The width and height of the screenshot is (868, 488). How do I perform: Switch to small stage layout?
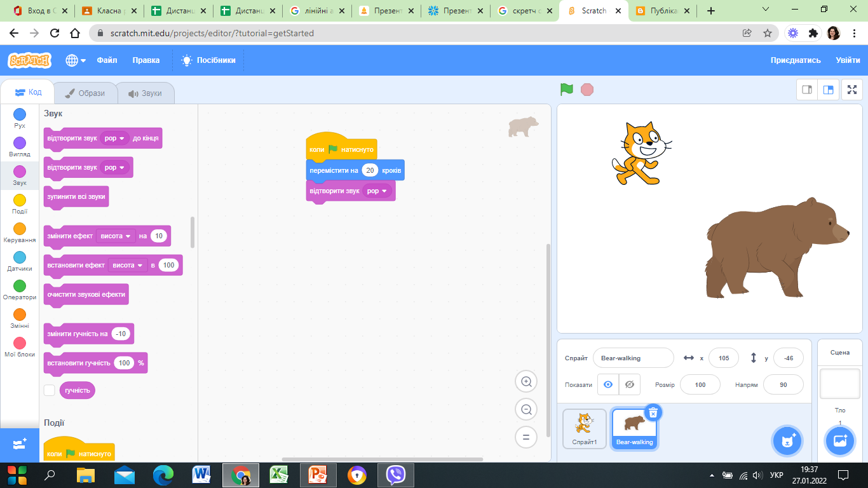[x=807, y=90]
